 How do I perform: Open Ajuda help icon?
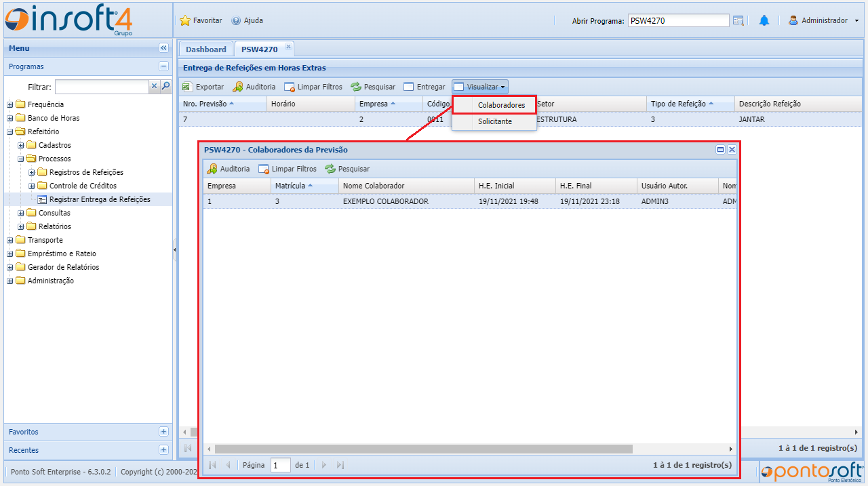[x=236, y=20]
